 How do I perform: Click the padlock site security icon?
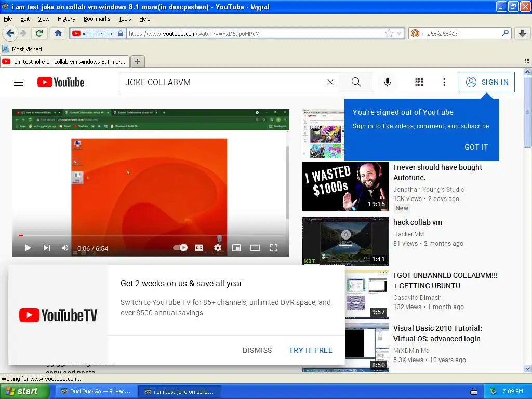coord(121,33)
